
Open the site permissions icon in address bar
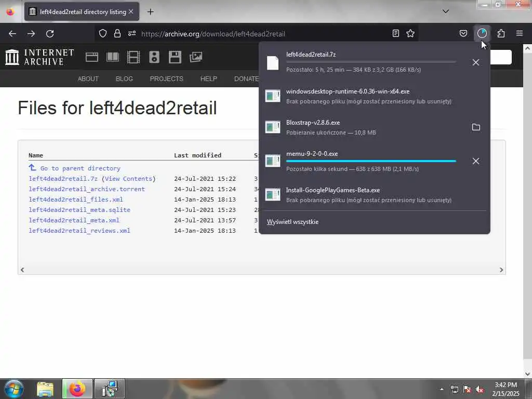pyautogui.click(x=132, y=33)
